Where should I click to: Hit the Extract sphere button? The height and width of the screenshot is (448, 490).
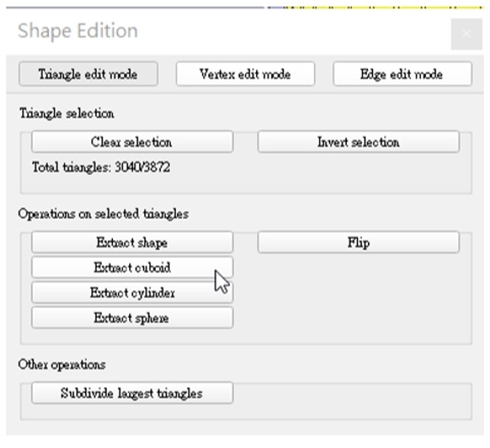click(x=131, y=318)
